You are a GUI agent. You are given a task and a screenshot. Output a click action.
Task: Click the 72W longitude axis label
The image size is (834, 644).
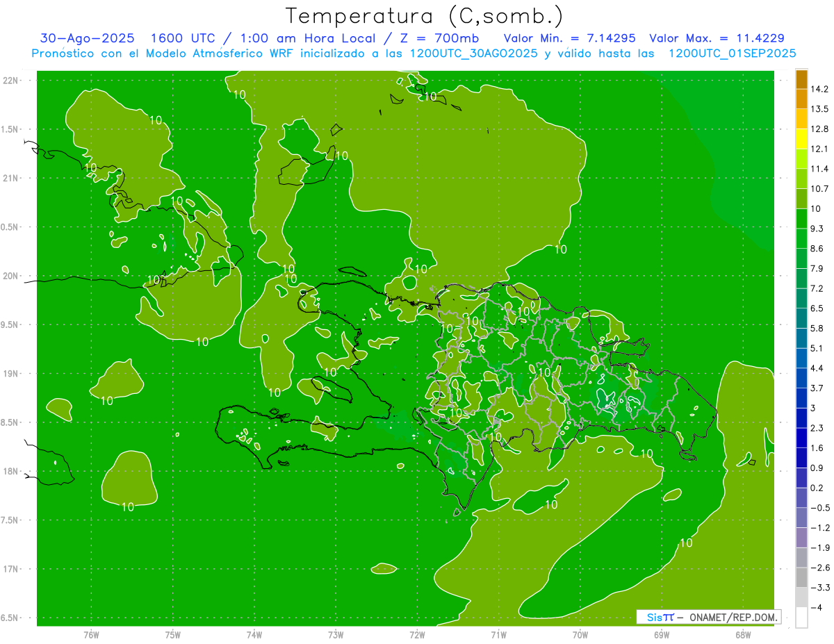[417, 634]
